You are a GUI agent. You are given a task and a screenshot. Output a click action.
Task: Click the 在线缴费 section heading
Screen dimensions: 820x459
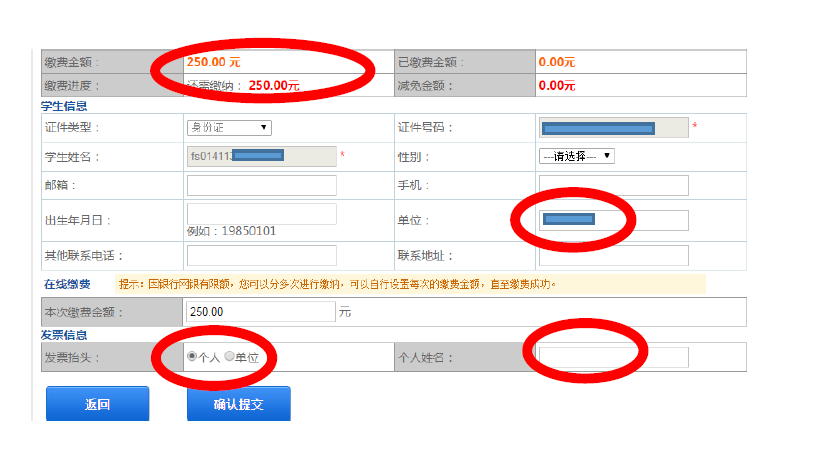[66, 284]
